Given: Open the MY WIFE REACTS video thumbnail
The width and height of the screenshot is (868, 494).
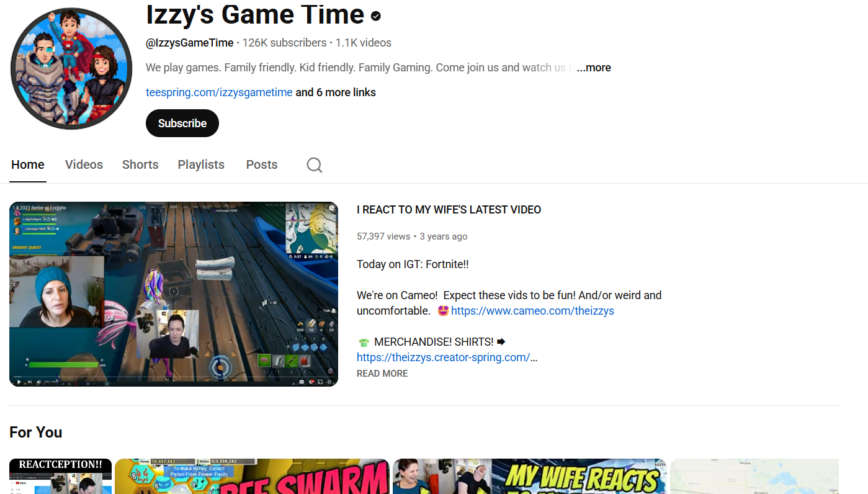Looking at the screenshot, I should point(530,477).
